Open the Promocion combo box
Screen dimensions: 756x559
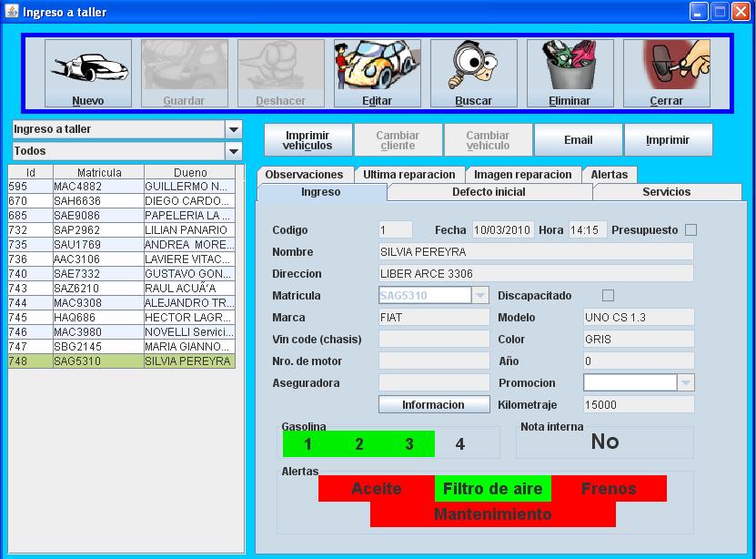[686, 383]
